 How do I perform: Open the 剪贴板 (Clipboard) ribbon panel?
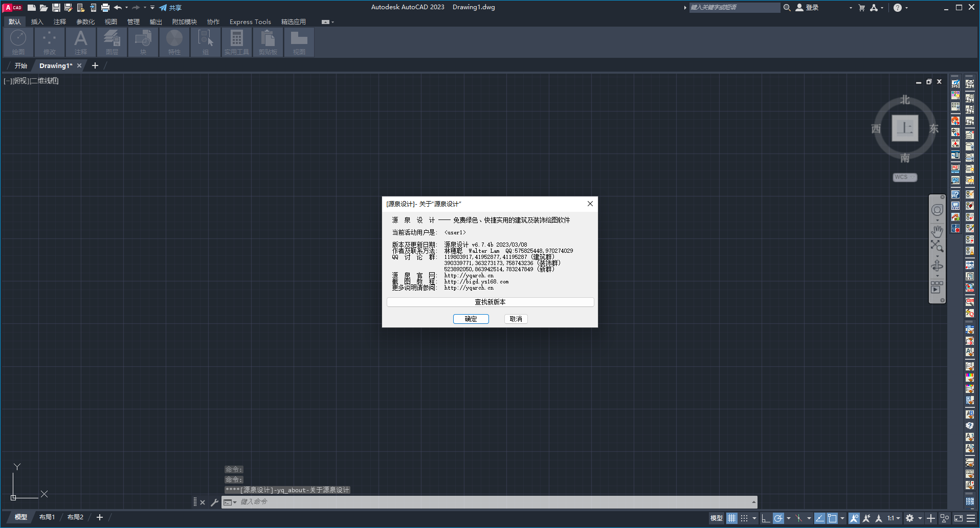click(x=268, y=42)
